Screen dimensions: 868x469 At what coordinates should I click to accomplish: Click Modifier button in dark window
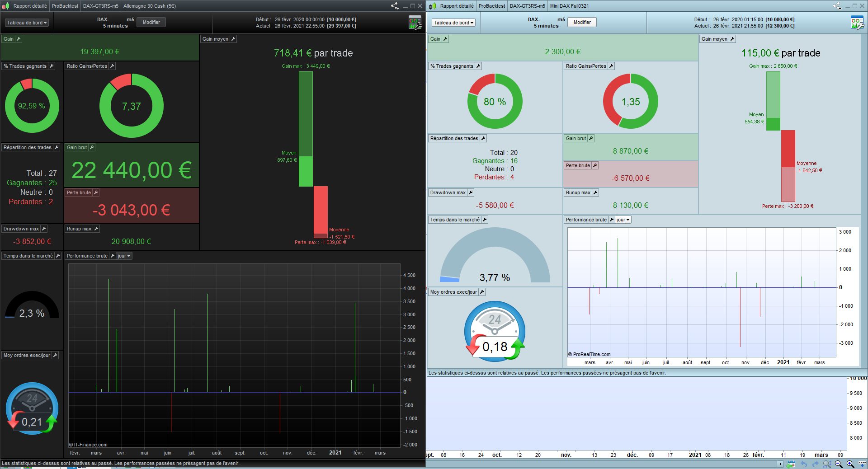151,22
